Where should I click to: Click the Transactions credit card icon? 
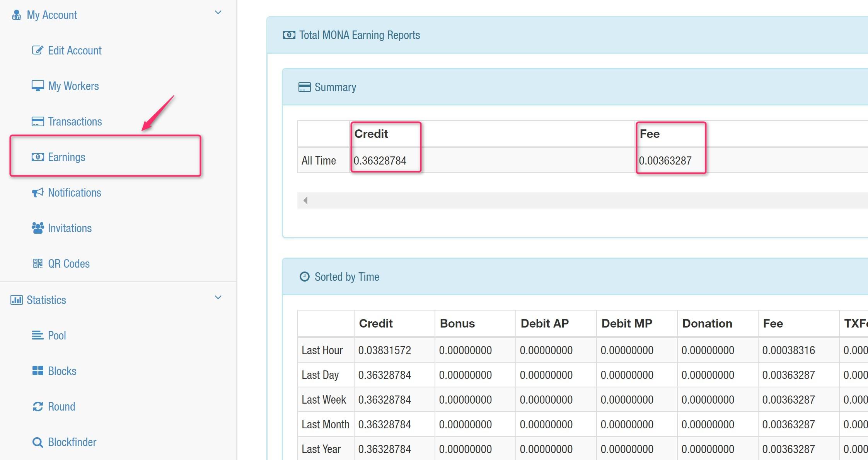[x=38, y=121]
